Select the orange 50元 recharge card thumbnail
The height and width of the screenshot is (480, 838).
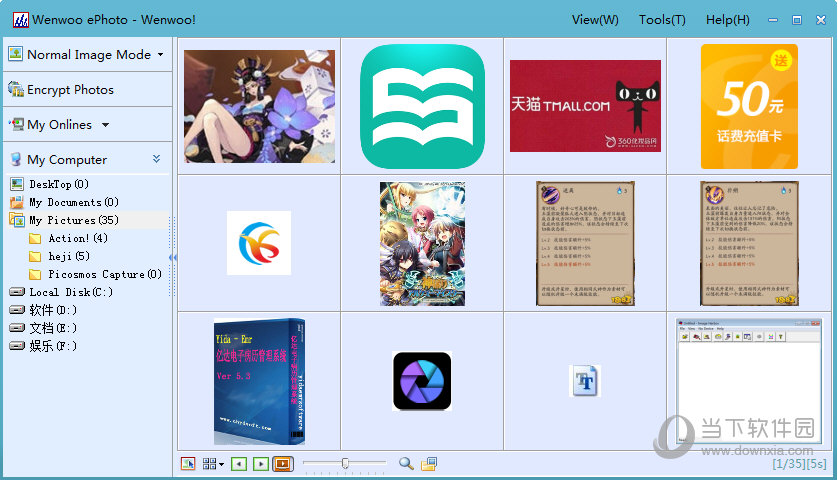click(749, 106)
